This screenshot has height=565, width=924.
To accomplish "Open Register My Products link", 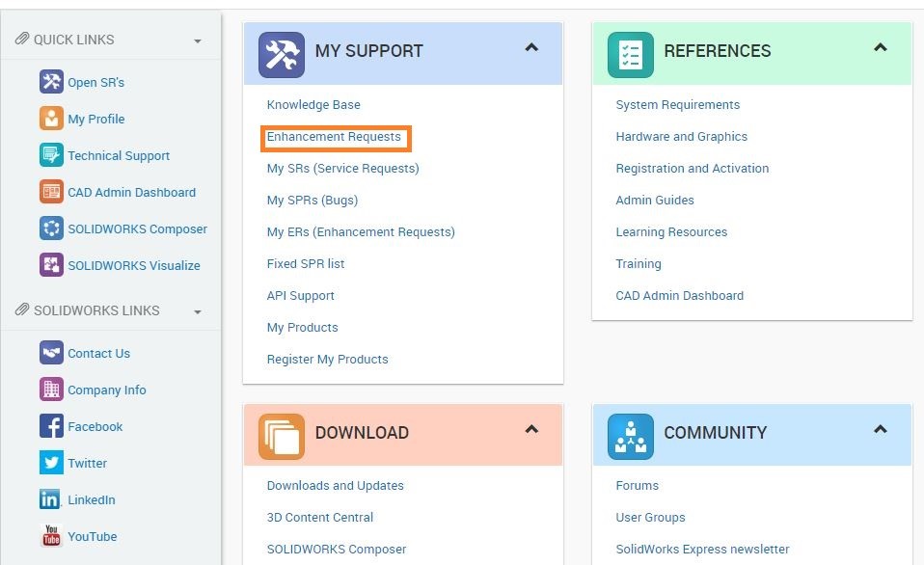I will 328,360.
